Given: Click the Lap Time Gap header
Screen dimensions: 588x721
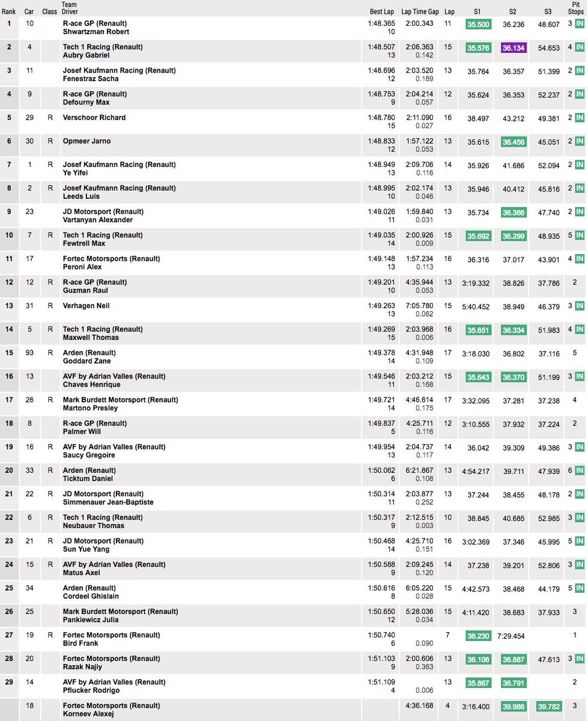Looking at the screenshot, I should click(420, 11).
